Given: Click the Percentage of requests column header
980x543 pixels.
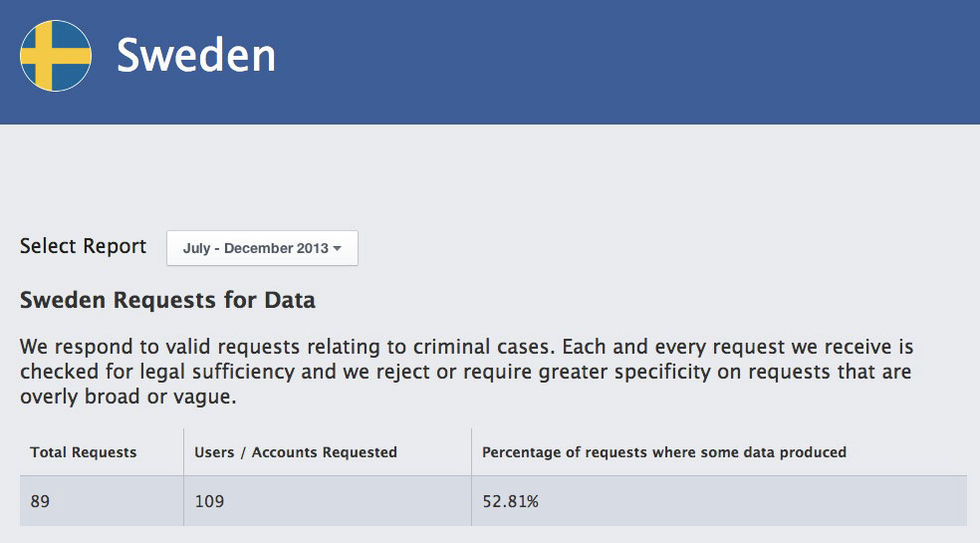Looking at the screenshot, I should tap(664, 452).
